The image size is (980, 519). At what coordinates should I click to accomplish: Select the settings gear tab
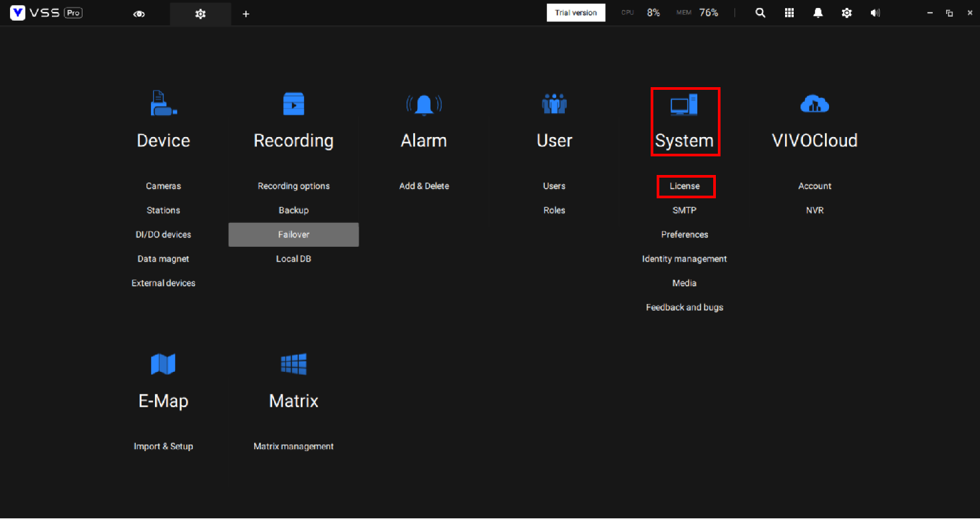click(x=200, y=13)
